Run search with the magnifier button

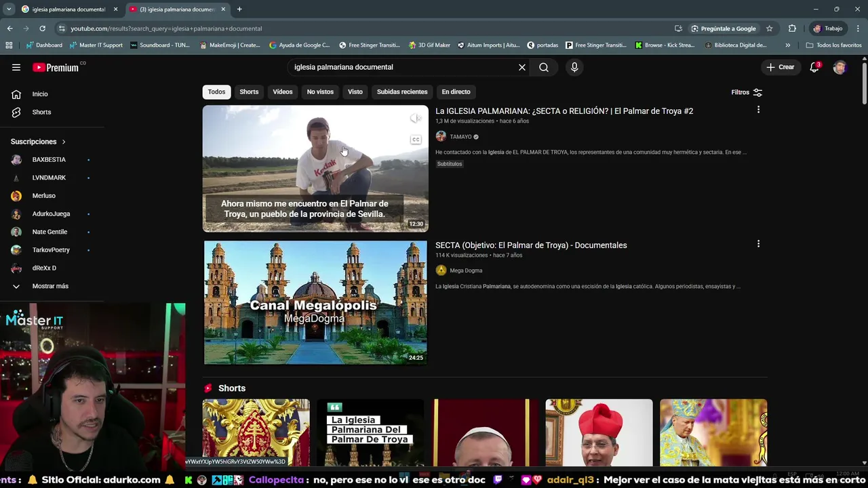544,67
